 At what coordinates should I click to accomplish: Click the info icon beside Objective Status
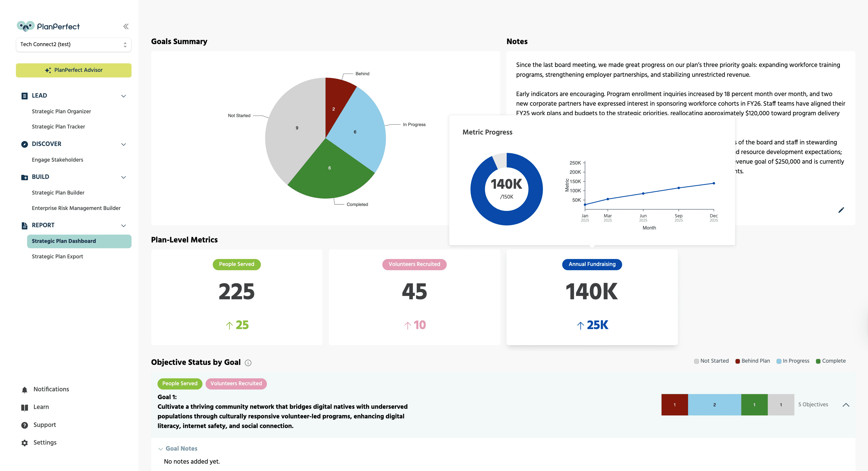point(248,363)
